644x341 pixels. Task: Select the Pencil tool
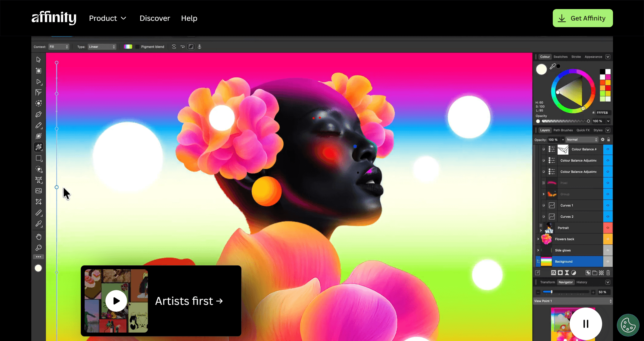click(x=39, y=125)
